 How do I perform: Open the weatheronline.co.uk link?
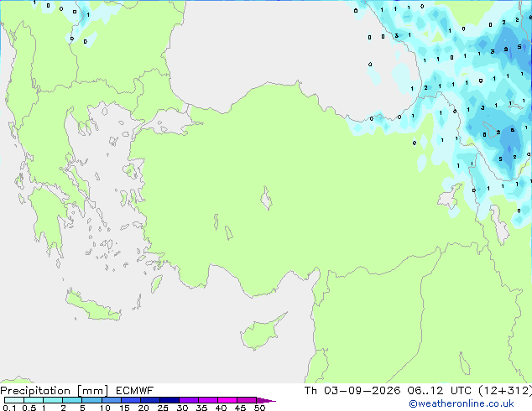(x=462, y=403)
